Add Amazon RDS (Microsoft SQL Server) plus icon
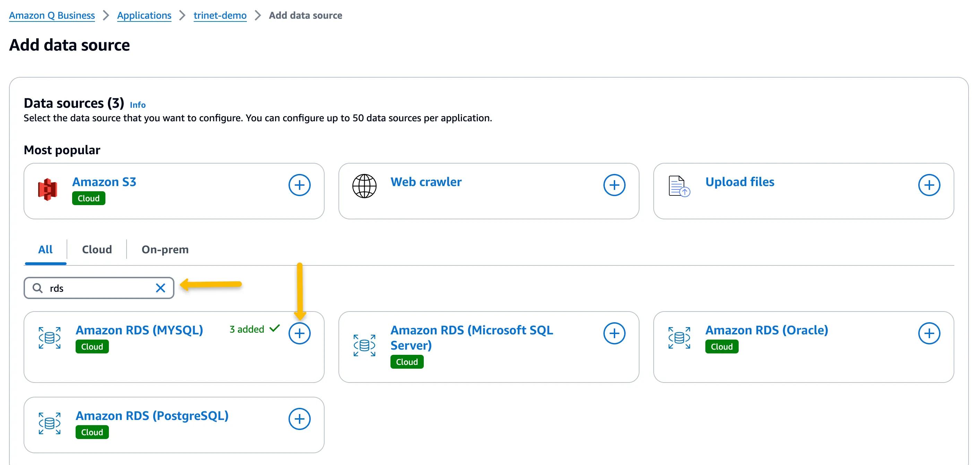This screenshot has width=980, height=465. 614,333
